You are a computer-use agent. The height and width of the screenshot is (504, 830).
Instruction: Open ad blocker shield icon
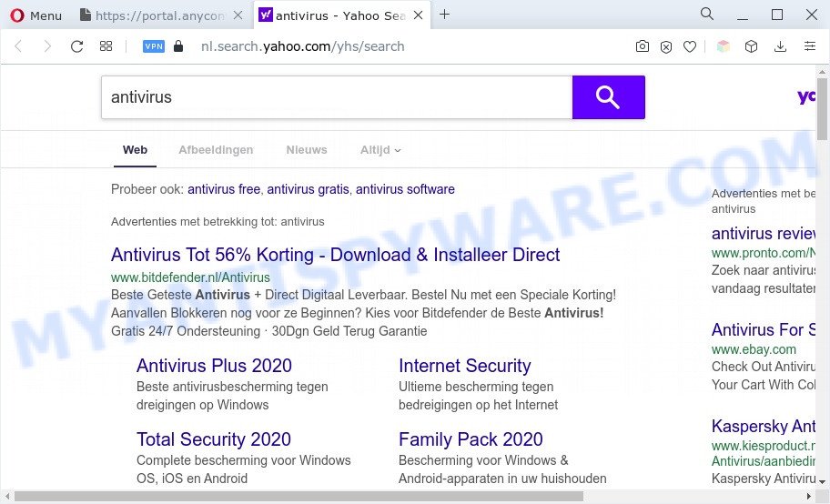pos(666,47)
